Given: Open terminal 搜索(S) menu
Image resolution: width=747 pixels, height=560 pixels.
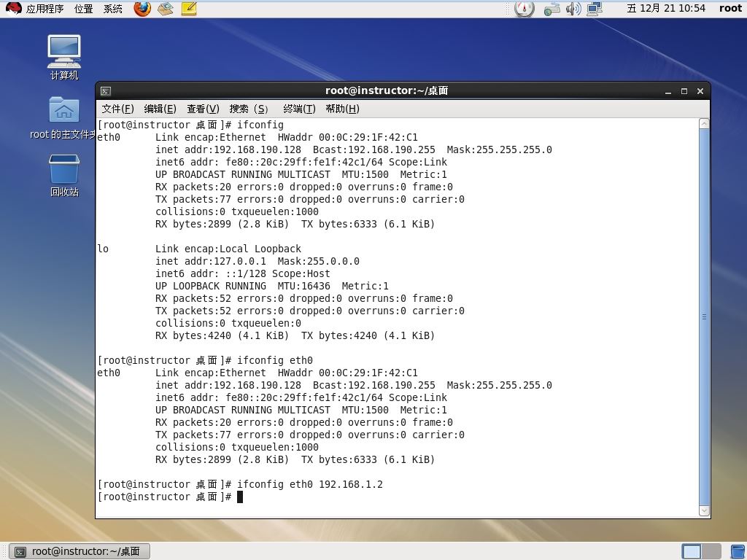Looking at the screenshot, I should [x=249, y=109].
